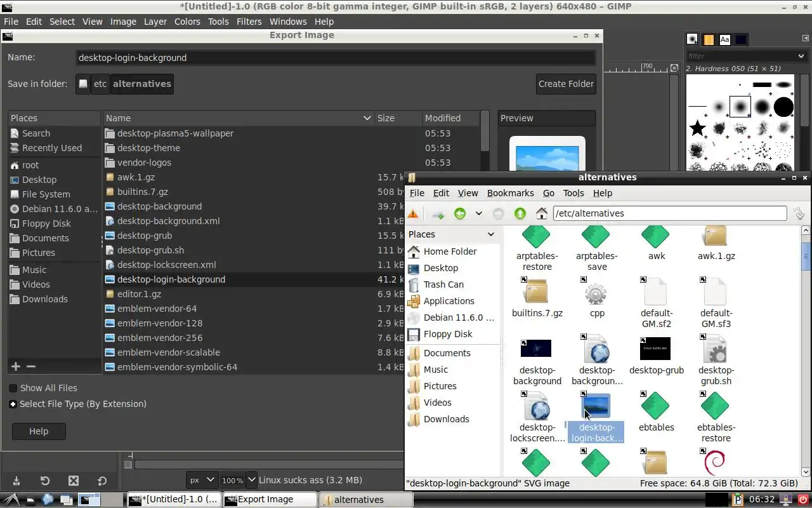Click the alternatives path button

[142, 84]
